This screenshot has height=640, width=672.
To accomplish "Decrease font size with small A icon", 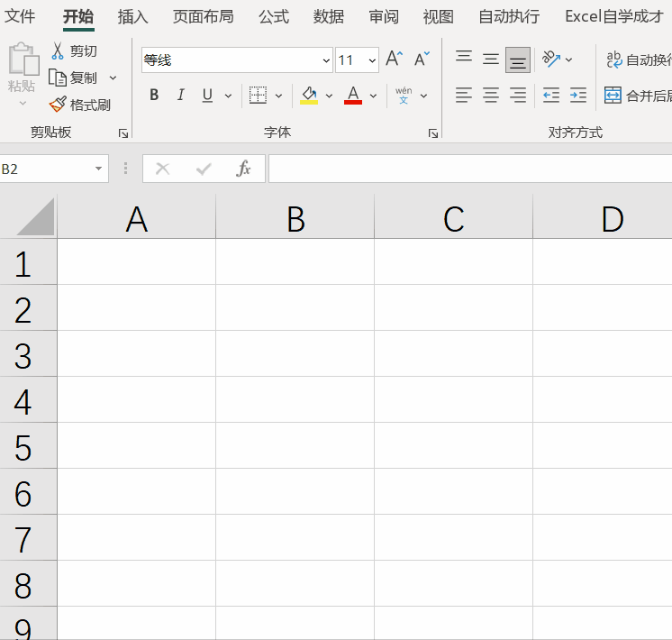I will pos(422,59).
